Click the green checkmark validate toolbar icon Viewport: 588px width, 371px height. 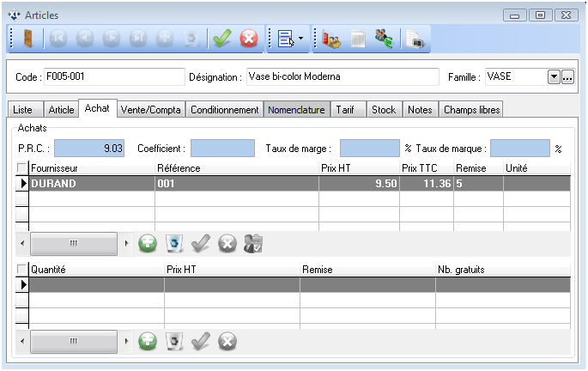pyautogui.click(x=223, y=38)
